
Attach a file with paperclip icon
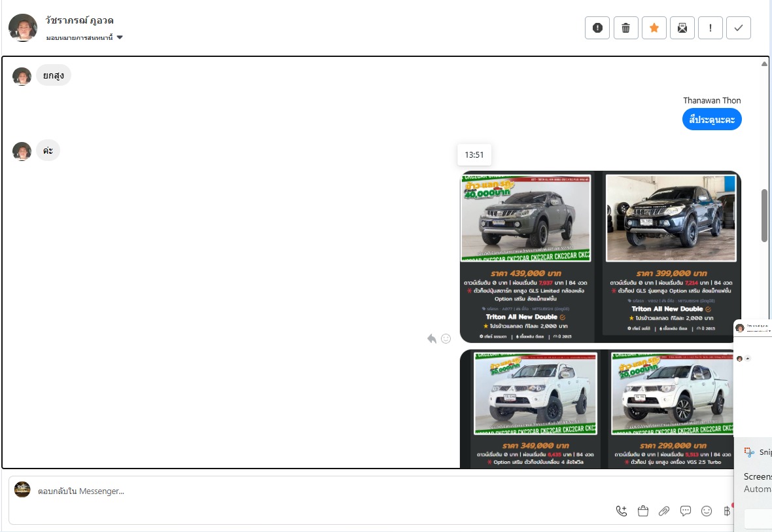[664, 511]
